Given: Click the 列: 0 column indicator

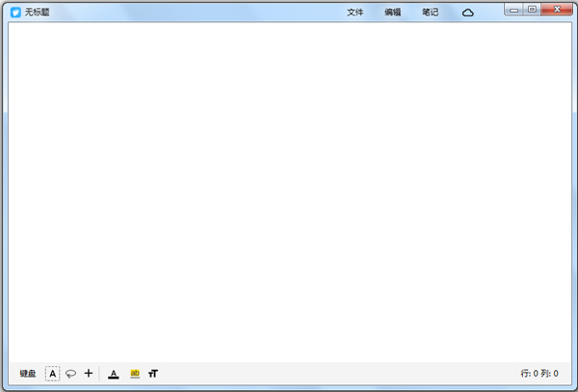Looking at the screenshot, I should [x=550, y=374].
